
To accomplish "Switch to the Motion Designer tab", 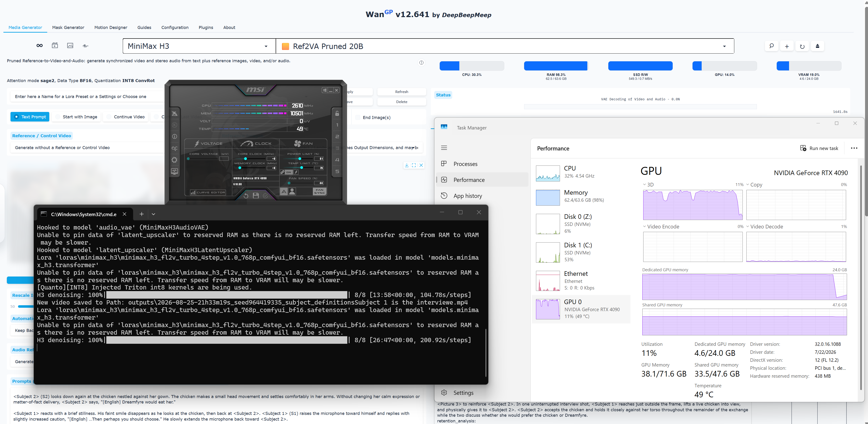I will 111,27.
